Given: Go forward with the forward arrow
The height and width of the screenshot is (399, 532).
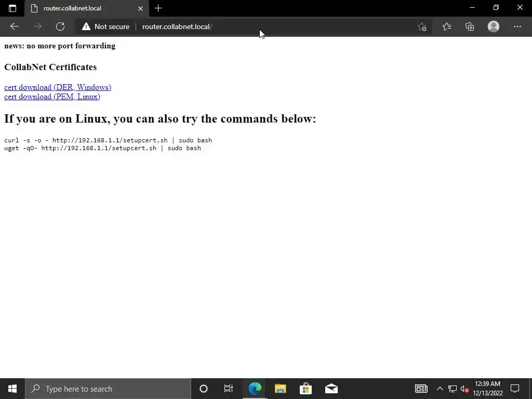Looking at the screenshot, I should pos(37,26).
